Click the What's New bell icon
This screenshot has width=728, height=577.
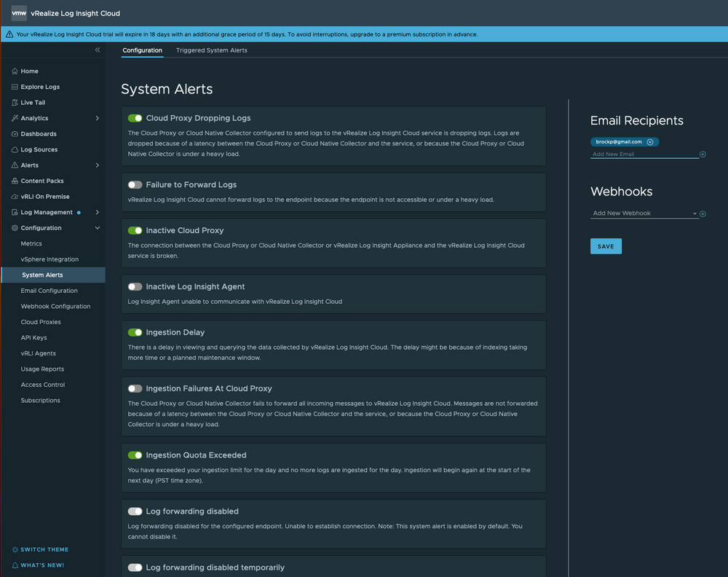(x=15, y=565)
